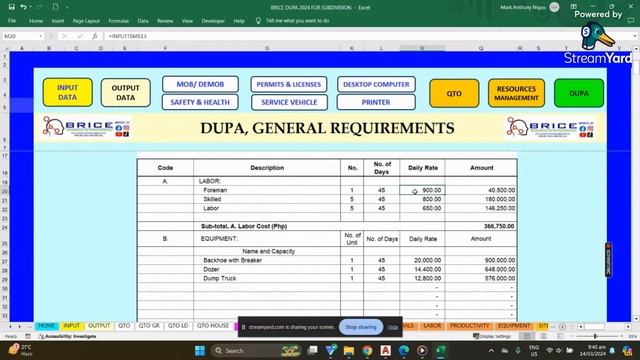The width and height of the screenshot is (640, 360).
Task: Click the Stop sharing button
Action: pyautogui.click(x=361, y=327)
